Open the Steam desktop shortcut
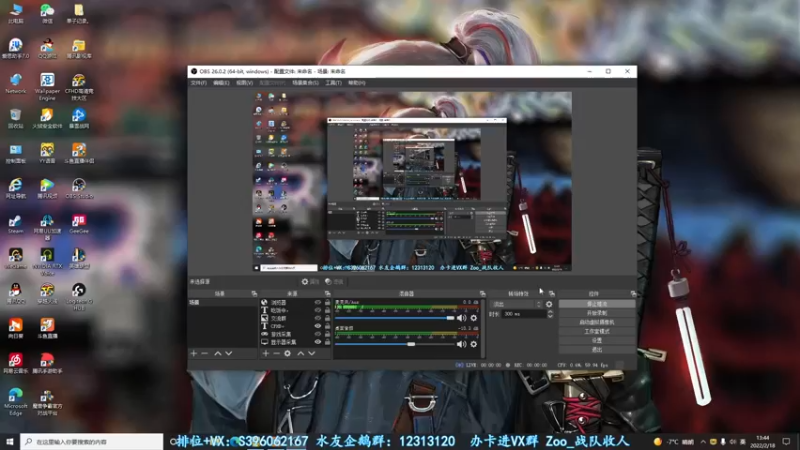This screenshot has width=800, height=450. point(15,223)
